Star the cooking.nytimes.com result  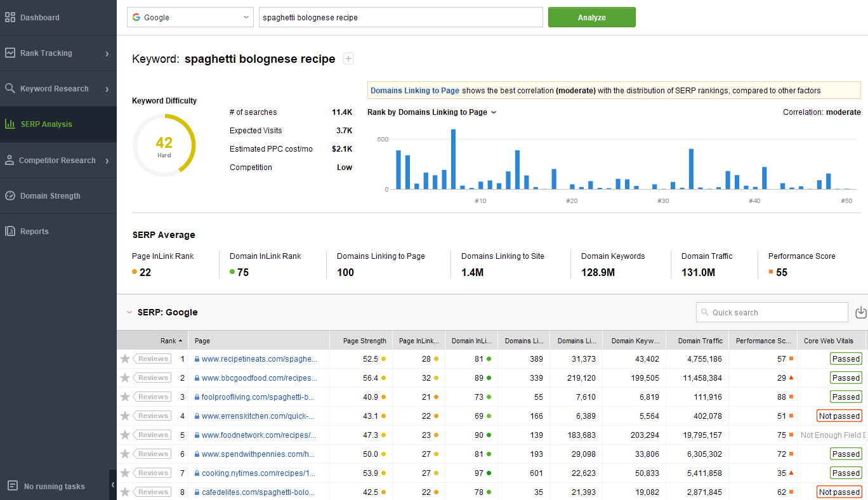coord(125,473)
